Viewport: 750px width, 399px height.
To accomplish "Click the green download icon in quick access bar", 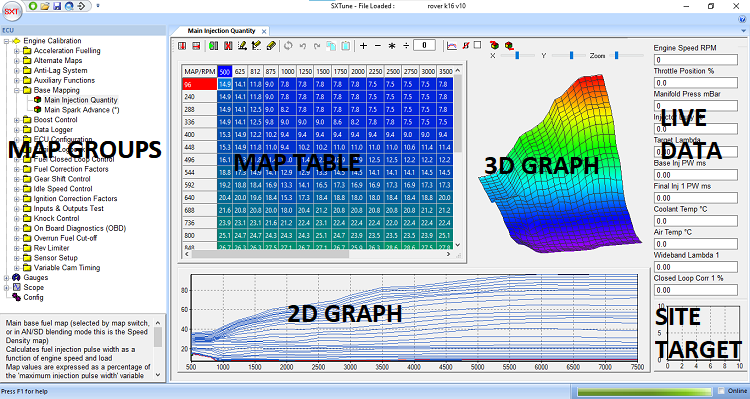I will coord(33,6).
